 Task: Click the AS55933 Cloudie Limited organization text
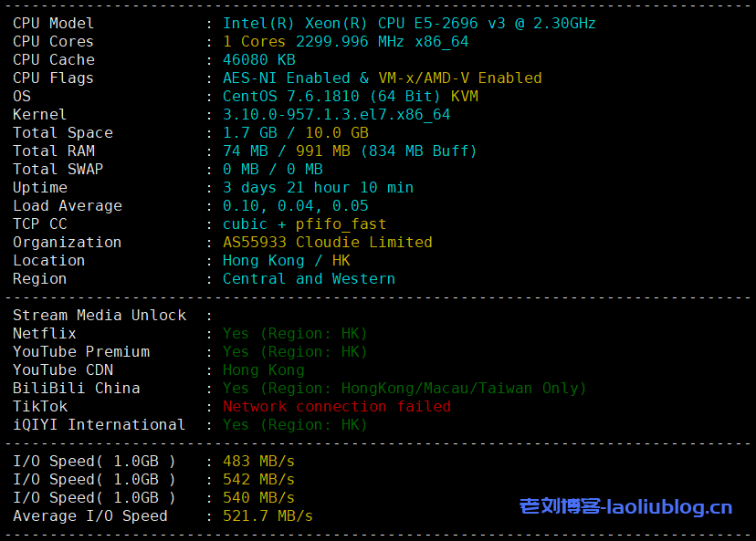[x=327, y=242]
